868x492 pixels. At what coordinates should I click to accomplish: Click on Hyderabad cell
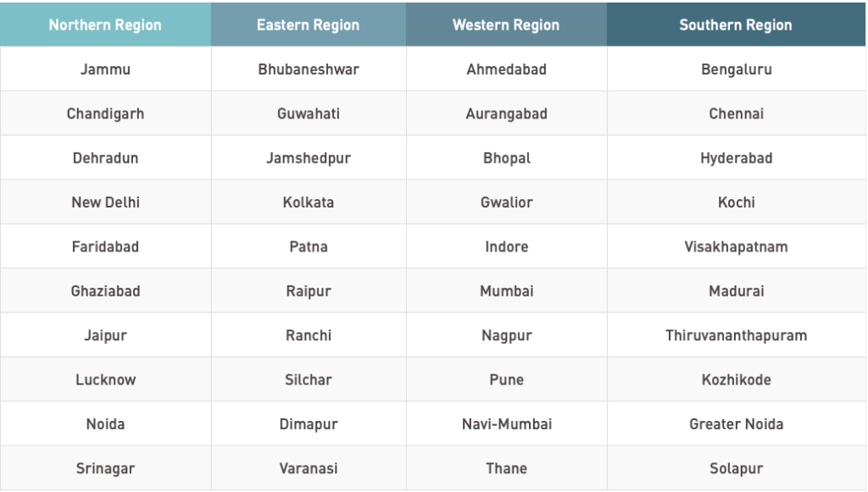(x=737, y=158)
